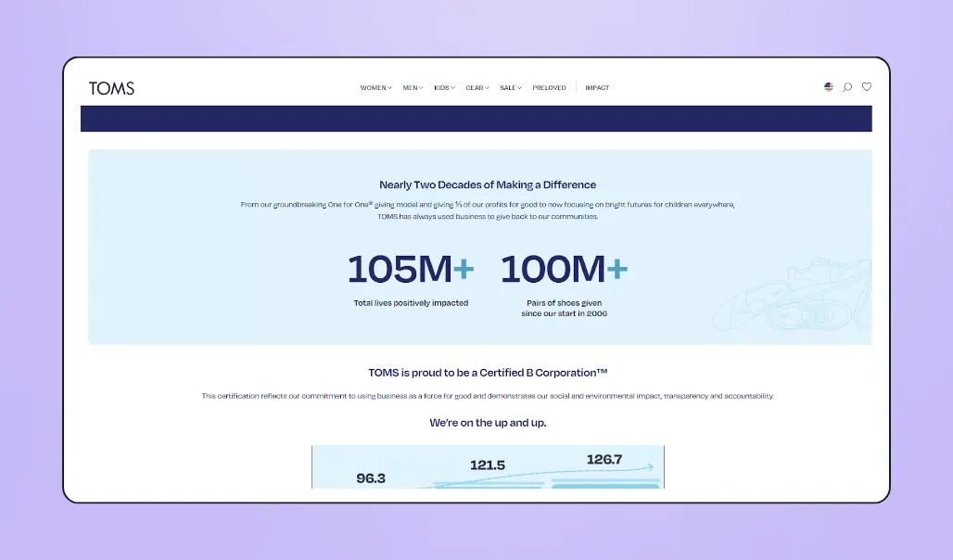Open the country flag selector
This screenshot has width=953, height=560.
pyautogui.click(x=829, y=87)
